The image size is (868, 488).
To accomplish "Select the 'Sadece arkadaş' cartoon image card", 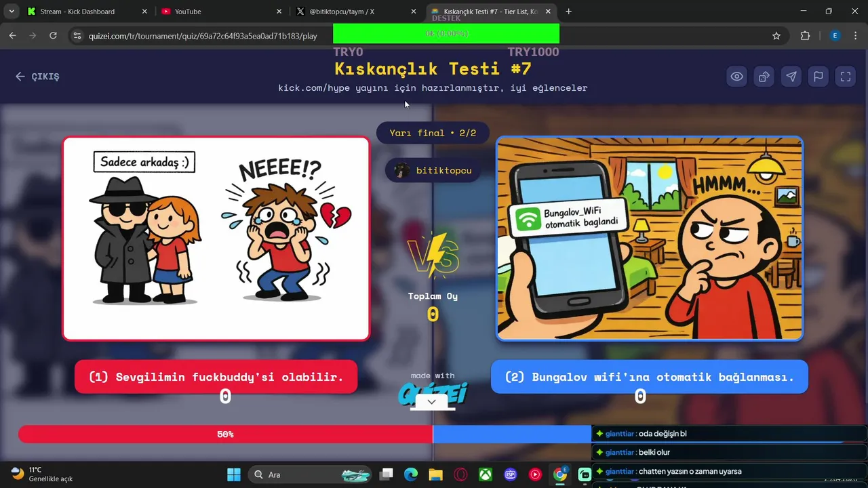I will (x=216, y=239).
